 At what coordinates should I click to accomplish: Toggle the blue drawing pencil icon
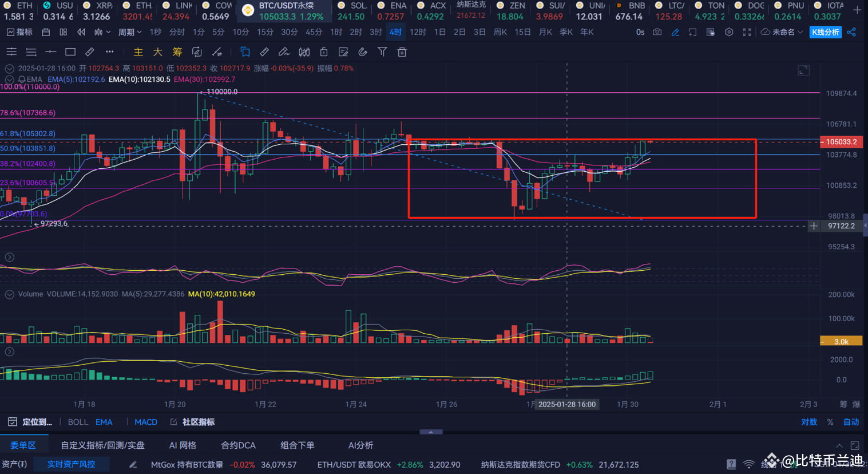pos(675,32)
